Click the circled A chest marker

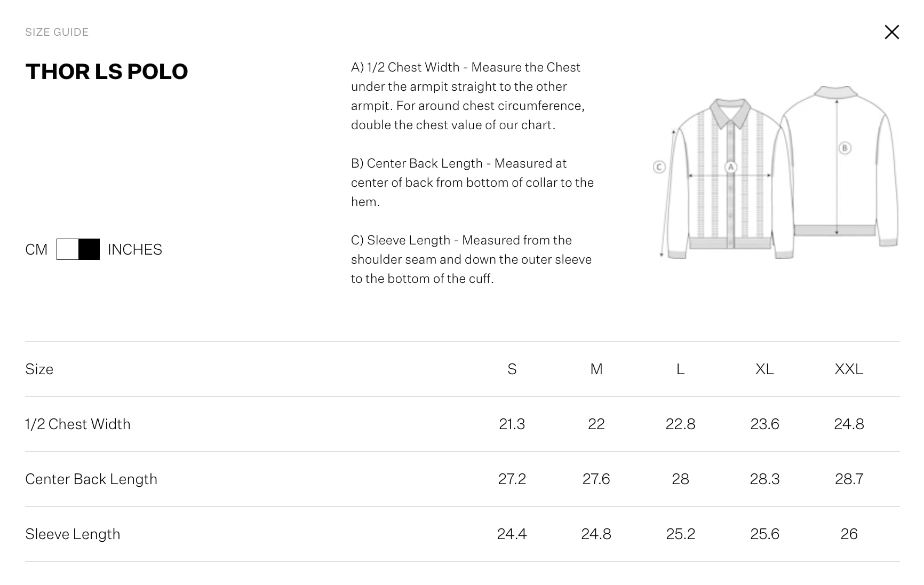pyautogui.click(x=730, y=167)
